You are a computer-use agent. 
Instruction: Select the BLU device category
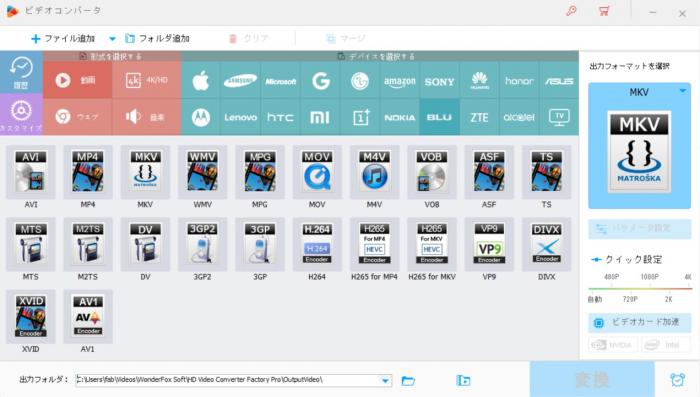tap(439, 117)
